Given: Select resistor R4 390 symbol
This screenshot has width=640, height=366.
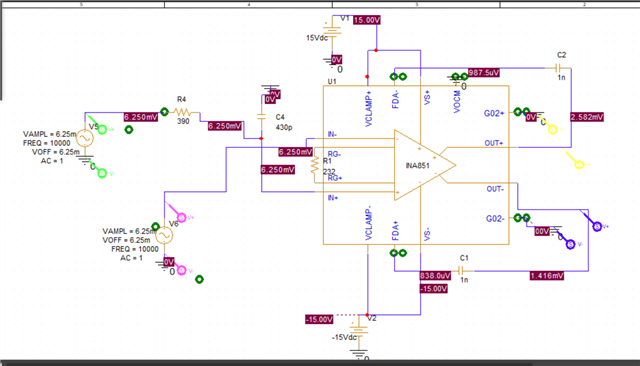Looking at the screenshot, I should [182, 112].
